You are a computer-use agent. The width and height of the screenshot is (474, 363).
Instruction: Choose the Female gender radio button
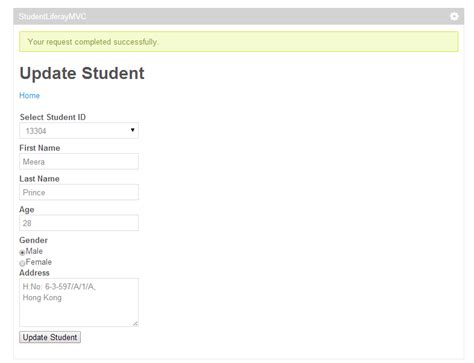coord(22,263)
